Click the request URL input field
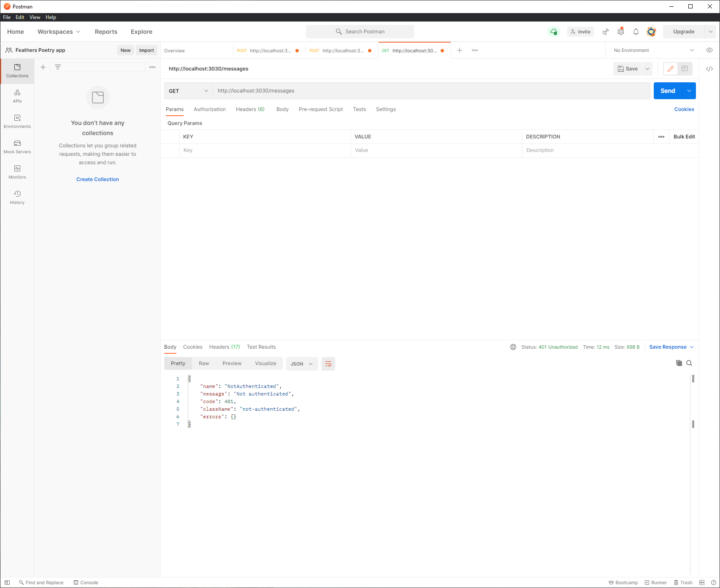 point(431,91)
